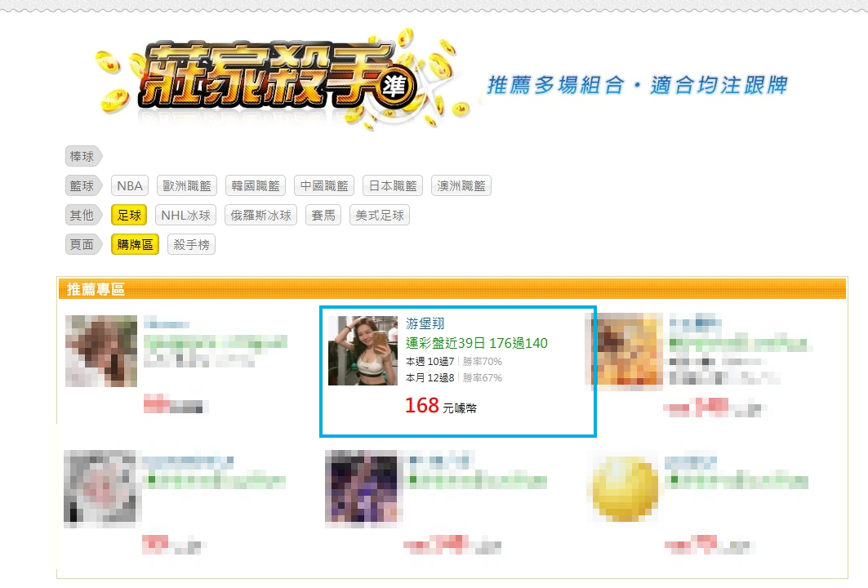Screen dimensions: 868x588
Task: Switch to NHL冰球 filter
Action: (x=185, y=216)
